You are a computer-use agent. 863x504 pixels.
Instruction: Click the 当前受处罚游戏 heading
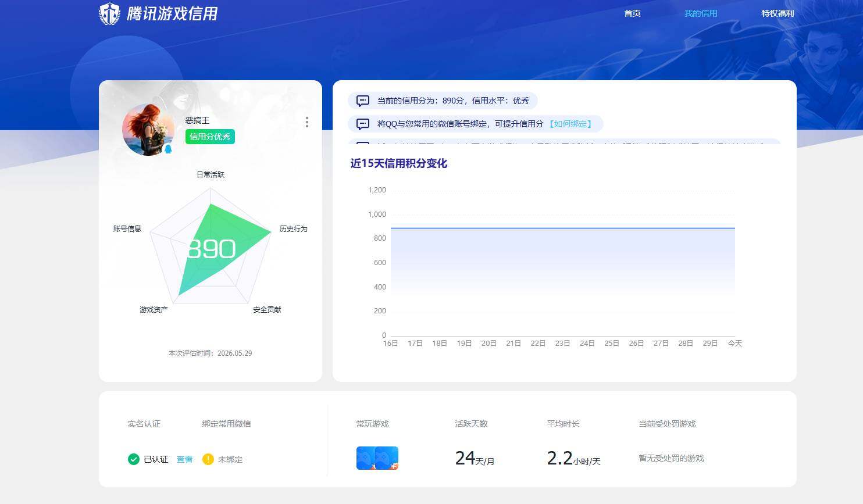point(667,424)
